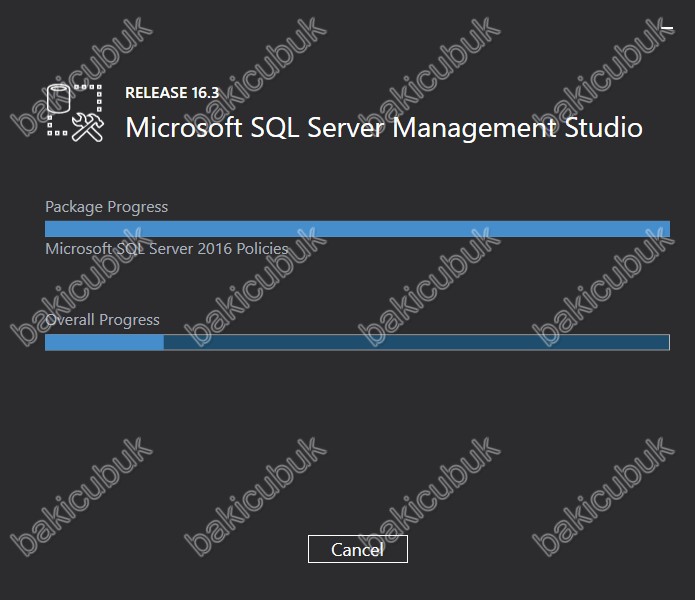Click the Package Progress label
The height and width of the screenshot is (600, 695).
coord(106,206)
